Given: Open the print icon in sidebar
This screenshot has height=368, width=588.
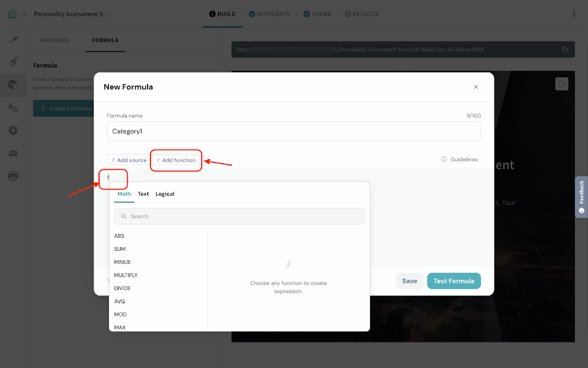Looking at the screenshot, I should (13, 176).
